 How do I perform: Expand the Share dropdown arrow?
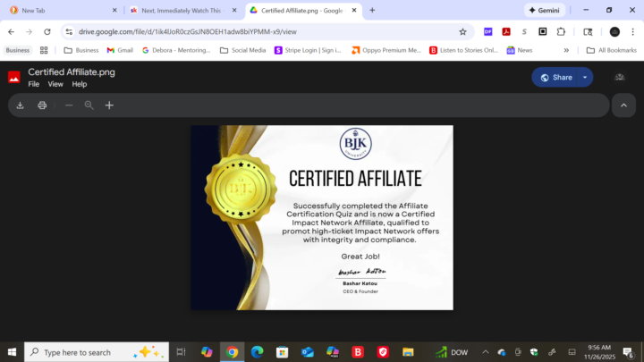[x=585, y=78]
